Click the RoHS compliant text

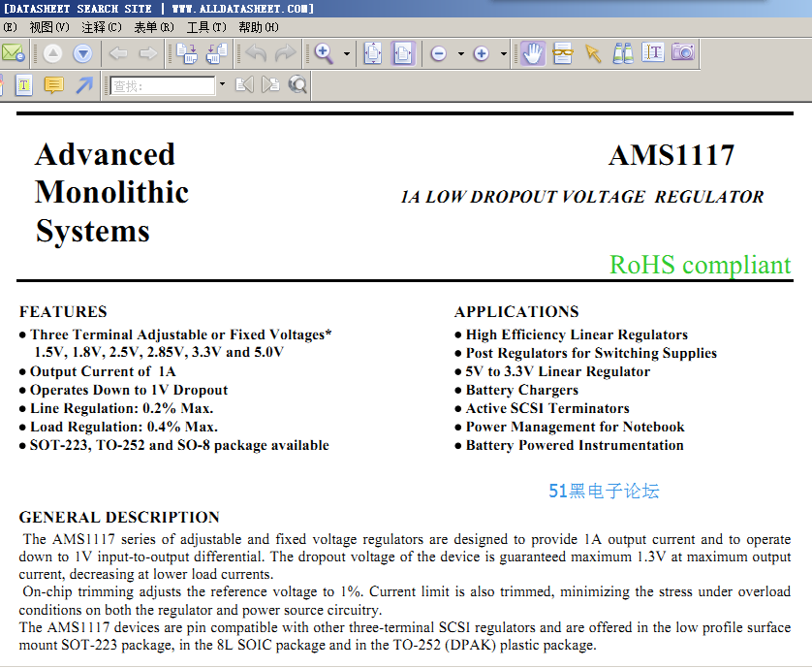(701, 265)
